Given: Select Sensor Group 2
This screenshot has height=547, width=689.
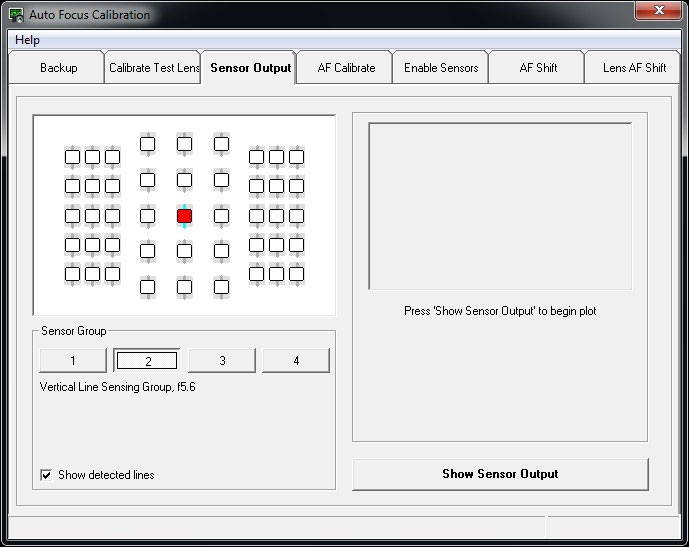Looking at the screenshot, I should (x=147, y=361).
